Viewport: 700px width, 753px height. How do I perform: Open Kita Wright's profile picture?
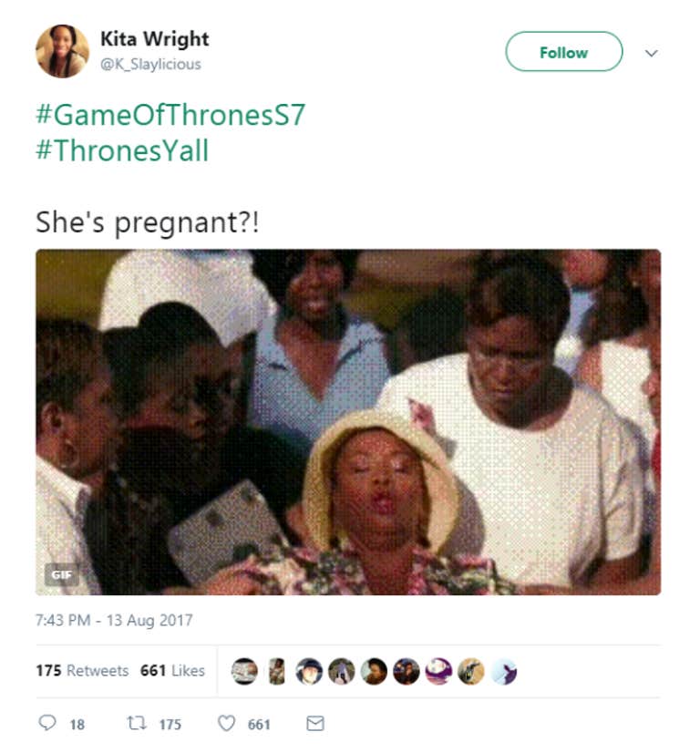62,51
